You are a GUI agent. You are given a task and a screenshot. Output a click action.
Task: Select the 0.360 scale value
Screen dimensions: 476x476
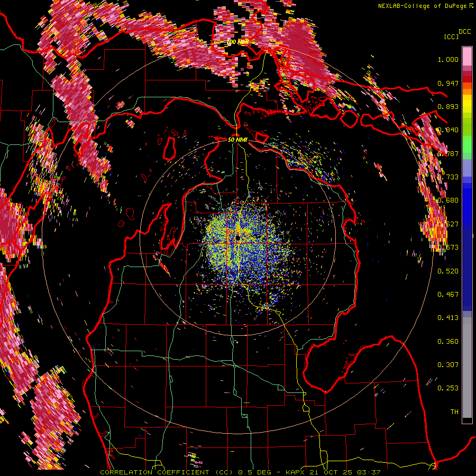[x=448, y=342]
